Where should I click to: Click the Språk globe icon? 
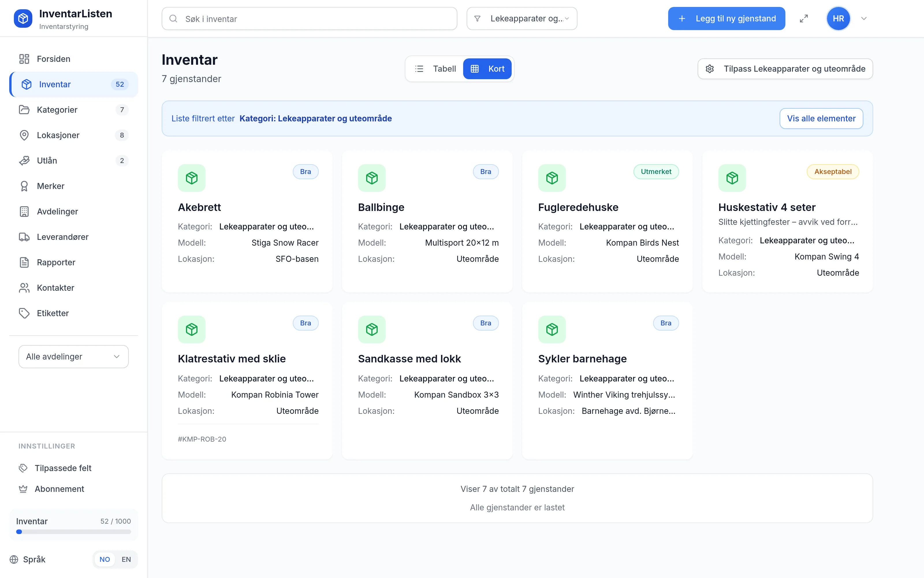[x=14, y=559]
